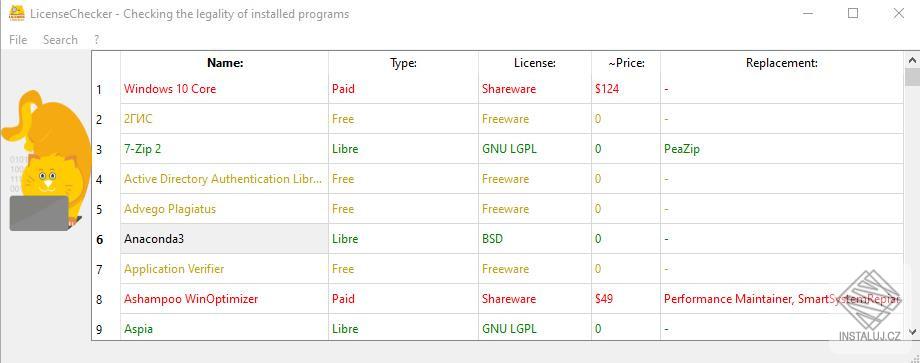Click row header number 8
920x363 pixels.
point(106,299)
